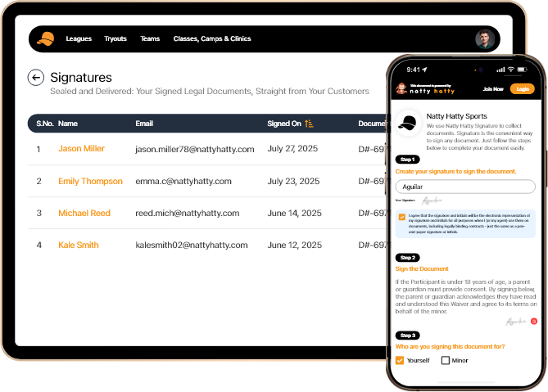Click the June 14, 2025 date cell
The image size is (548, 392).
coord(294,214)
